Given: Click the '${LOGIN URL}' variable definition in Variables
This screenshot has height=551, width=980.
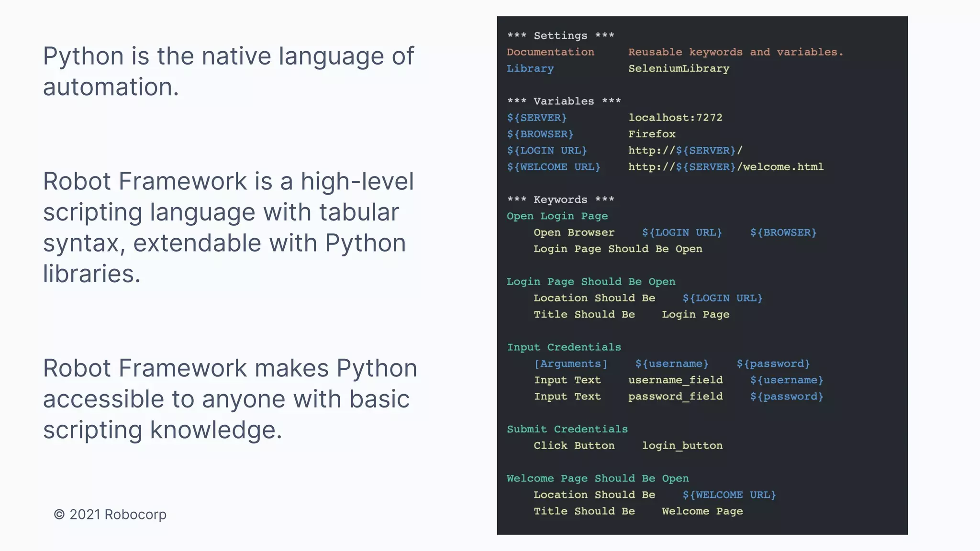Looking at the screenshot, I should click(x=547, y=151).
